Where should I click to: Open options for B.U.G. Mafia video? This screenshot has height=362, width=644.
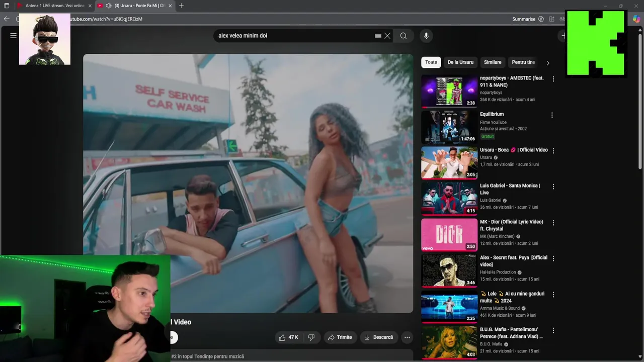[x=553, y=330]
